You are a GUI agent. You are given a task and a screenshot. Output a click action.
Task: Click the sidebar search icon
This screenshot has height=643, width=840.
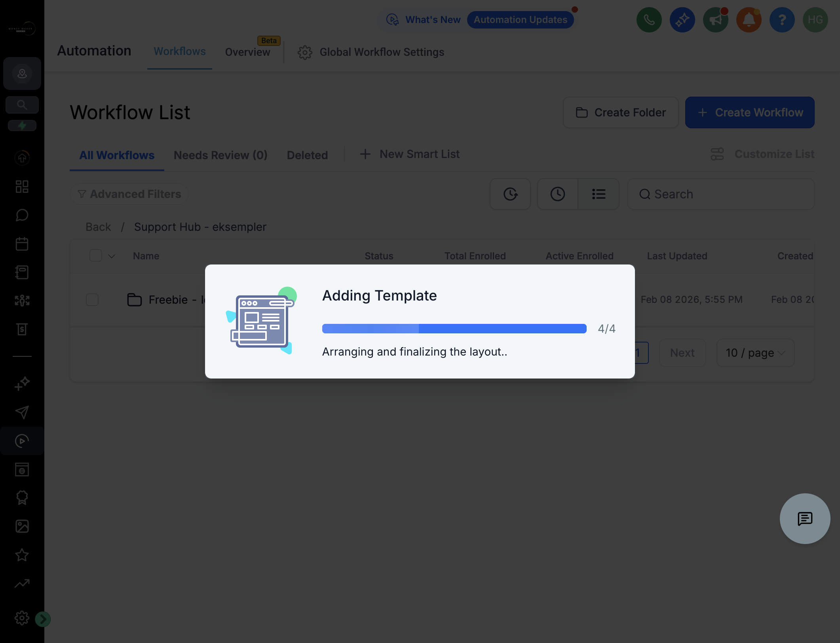[x=22, y=105]
